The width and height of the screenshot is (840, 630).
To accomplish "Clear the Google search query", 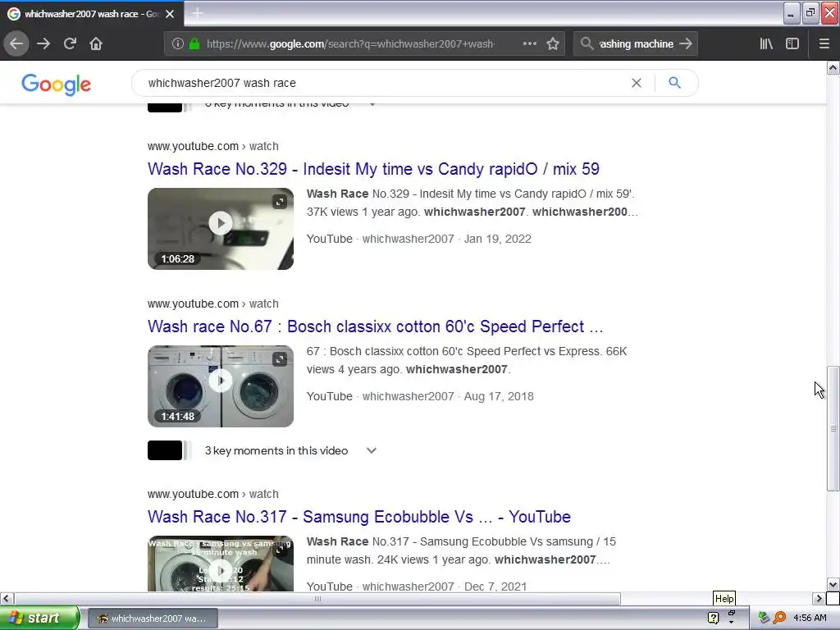I will [x=636, y=83].
